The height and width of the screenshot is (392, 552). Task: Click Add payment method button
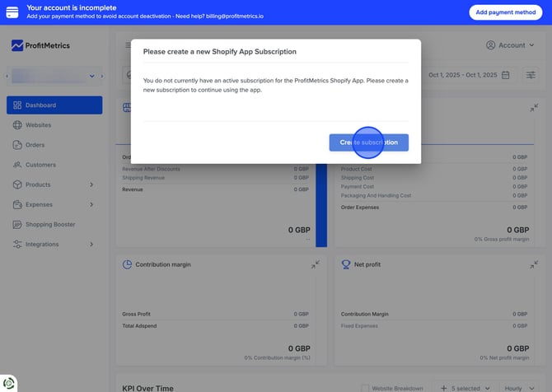coord(503,12)
